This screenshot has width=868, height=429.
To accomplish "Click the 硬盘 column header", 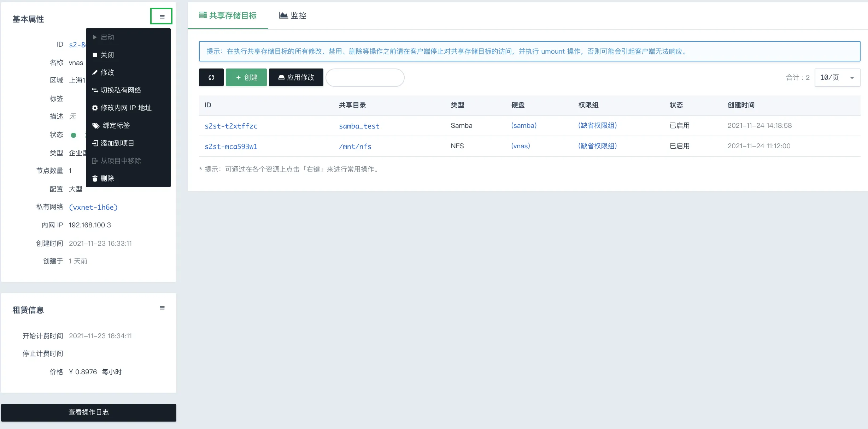I will [518, 105].
